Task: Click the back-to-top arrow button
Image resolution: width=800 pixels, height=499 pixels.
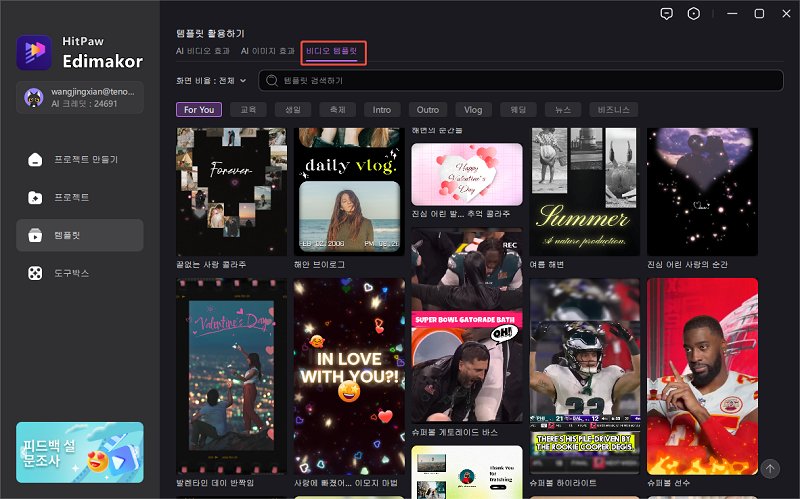Action: [x=770, y=468]
